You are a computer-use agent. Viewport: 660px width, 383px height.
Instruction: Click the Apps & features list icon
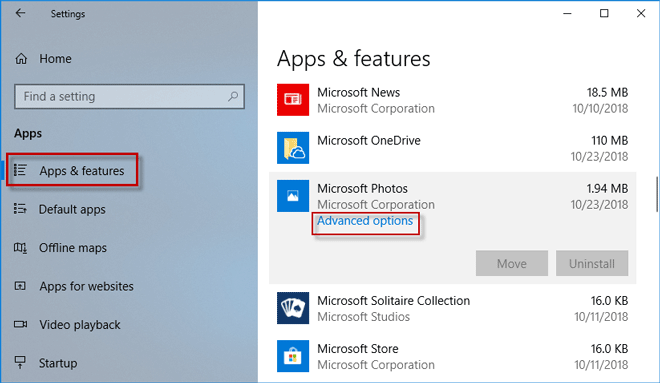point(20,170)
